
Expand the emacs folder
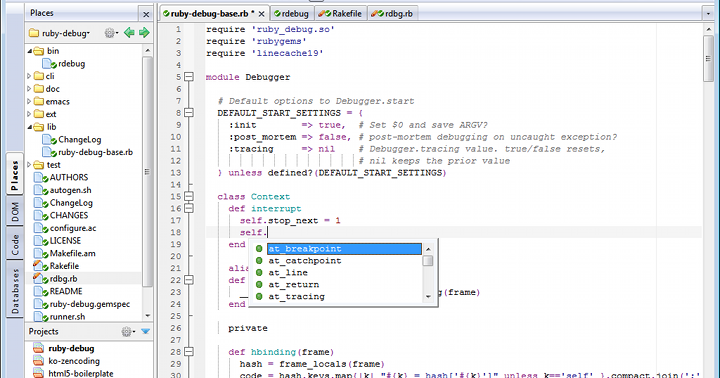pos(29,102)
